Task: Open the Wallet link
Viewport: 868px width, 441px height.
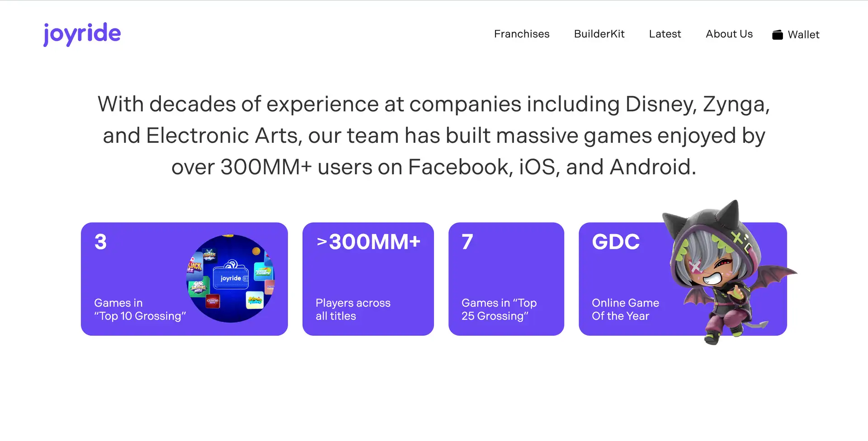Action: coord(803,35)
